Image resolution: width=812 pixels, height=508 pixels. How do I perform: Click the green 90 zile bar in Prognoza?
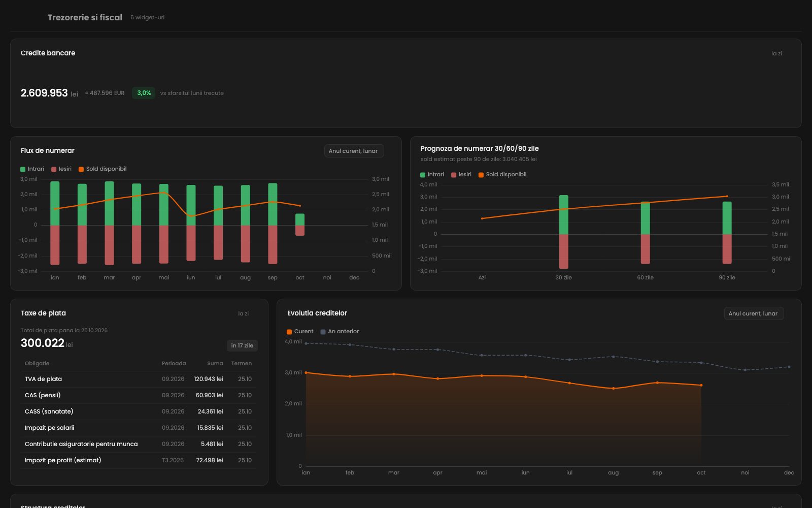(727, 218)
